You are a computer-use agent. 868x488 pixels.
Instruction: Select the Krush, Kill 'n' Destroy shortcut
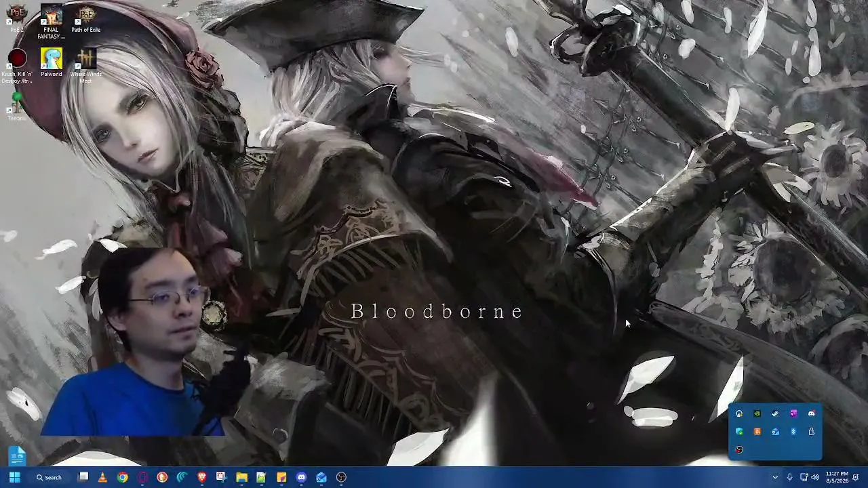(x=17, y=66)
